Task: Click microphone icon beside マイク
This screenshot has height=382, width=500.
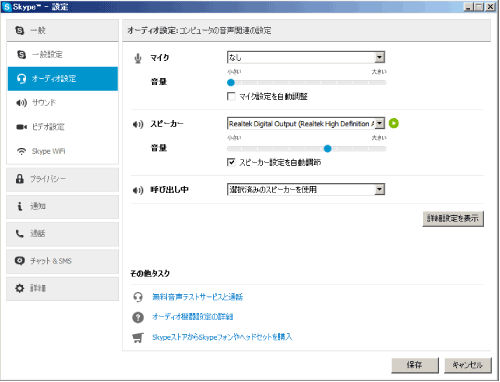Action: point(138,58)
